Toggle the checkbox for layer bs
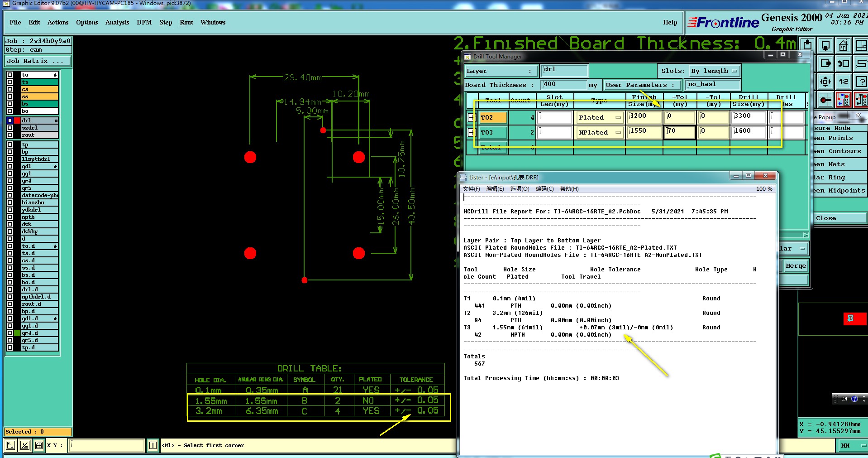 (x=10, y=104)
